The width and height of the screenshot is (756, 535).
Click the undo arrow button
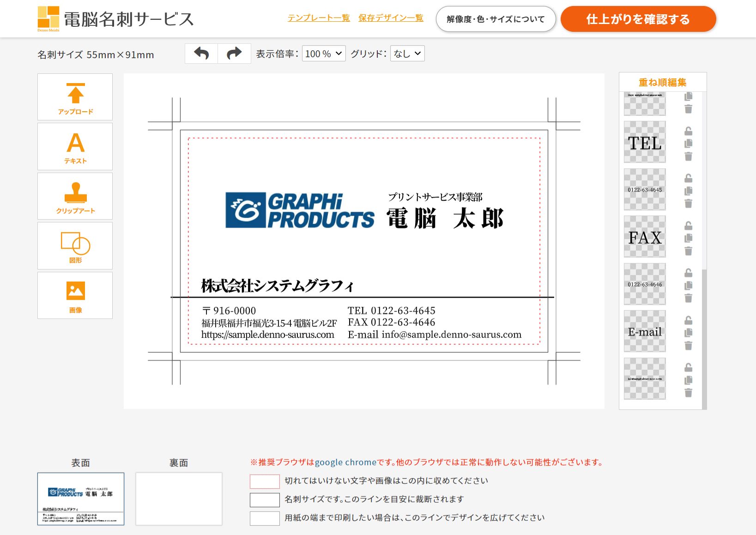[x=201, y=54]
